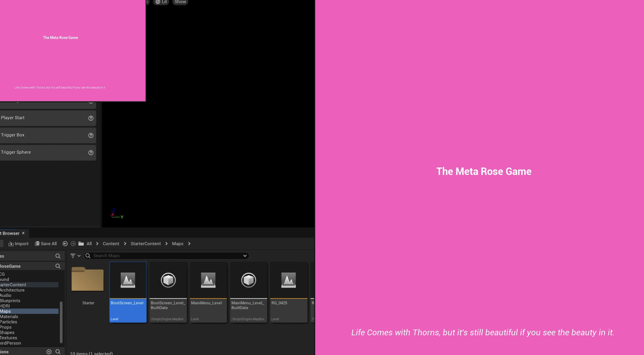Select the Blueprints folder in tree

pyautogui.click(x=10, y=301)
